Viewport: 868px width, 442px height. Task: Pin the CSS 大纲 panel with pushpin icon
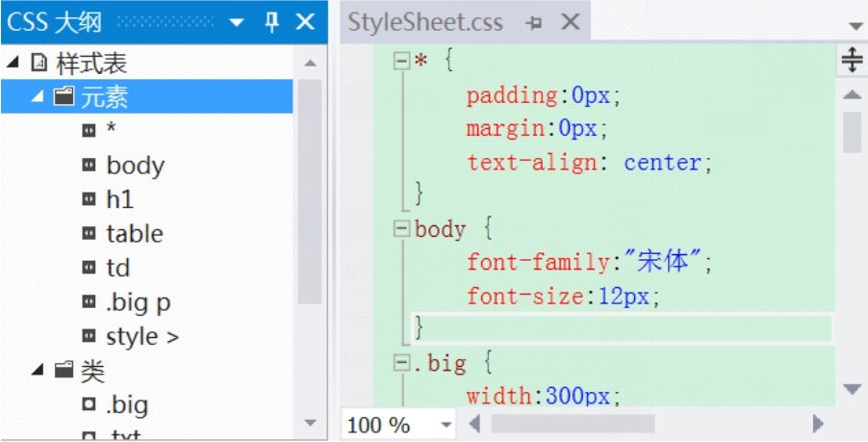[x=271, y=23]
